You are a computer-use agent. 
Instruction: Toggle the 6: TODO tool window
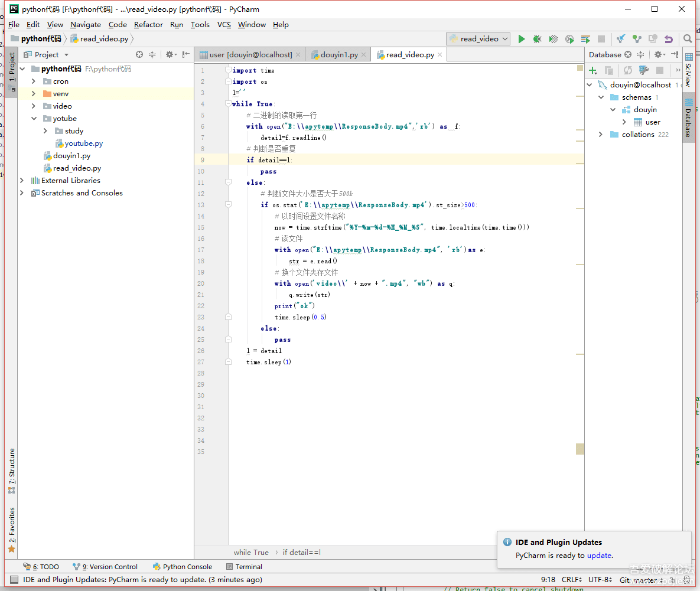click(41, 566)
